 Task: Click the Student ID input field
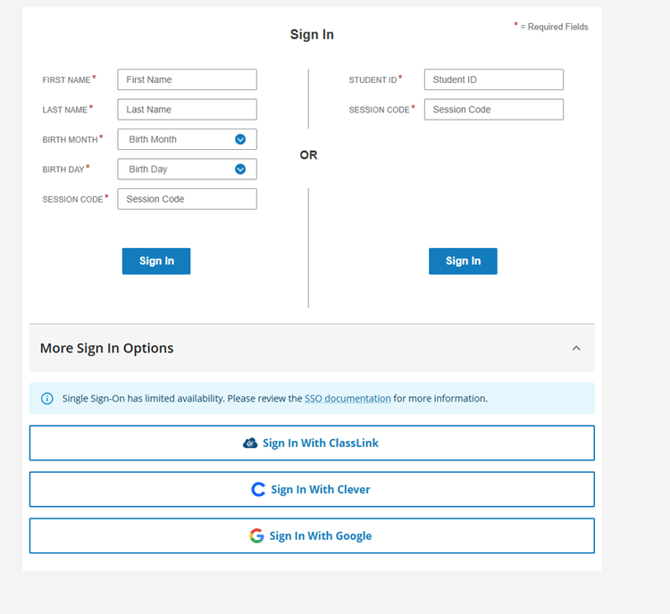(494, 79)
